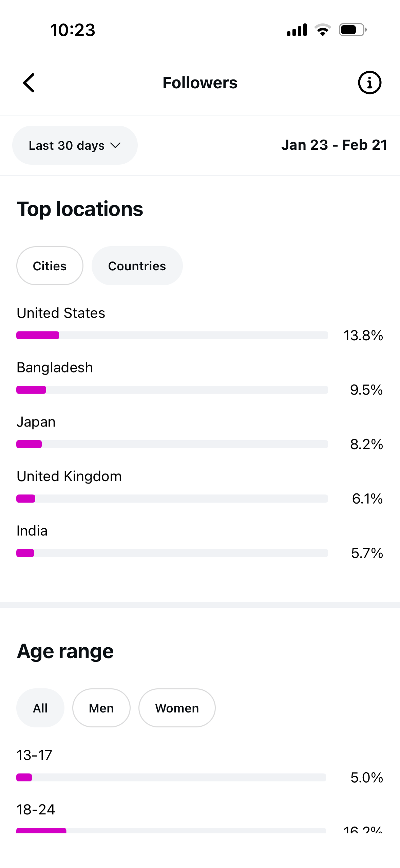The height and width of the screenshot is (868, 400).
Task: Select the Cities location filter
Action: click(50, 266)
